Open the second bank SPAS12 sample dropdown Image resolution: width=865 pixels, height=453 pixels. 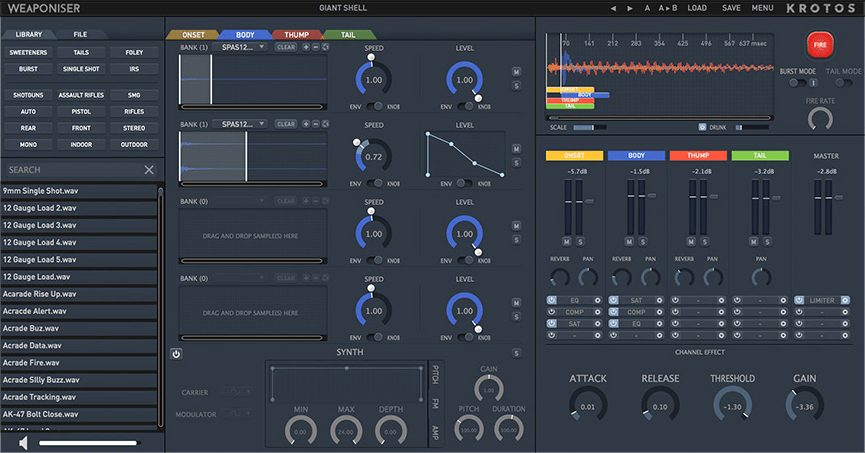coord(242,124)
